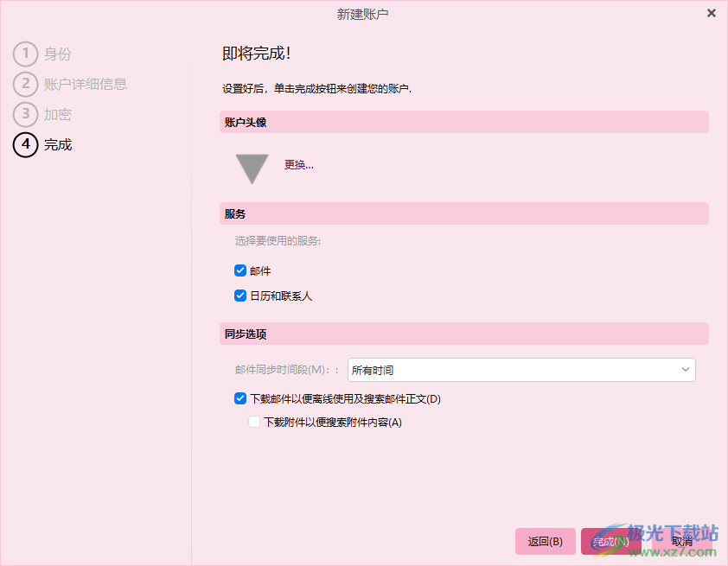Screen dimensions: 728x566
Task: Select step 4 完成
Action: click(x=42, y=145)
